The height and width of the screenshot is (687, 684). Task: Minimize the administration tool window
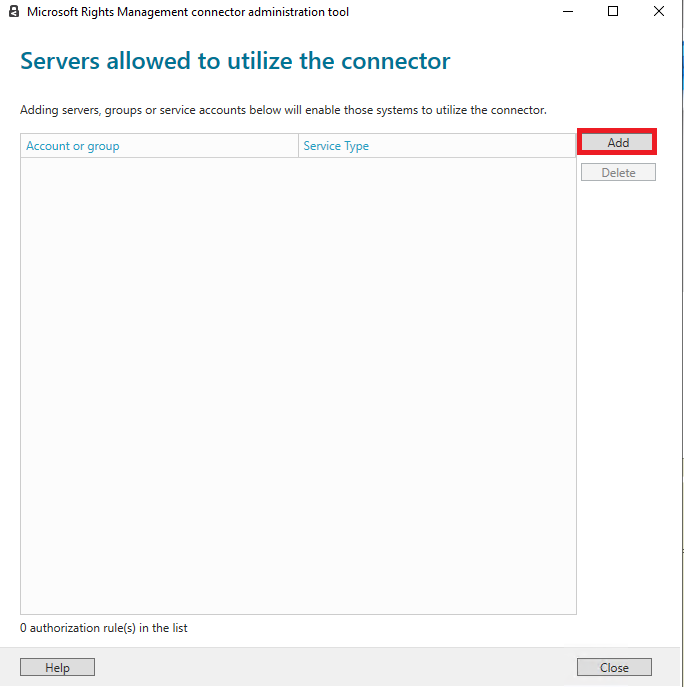point(568,11)
